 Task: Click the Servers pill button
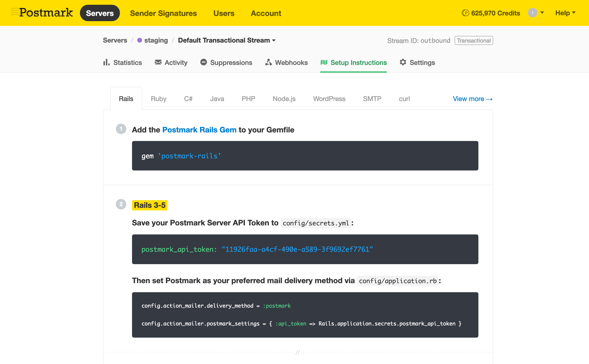[x=100, y=13]
